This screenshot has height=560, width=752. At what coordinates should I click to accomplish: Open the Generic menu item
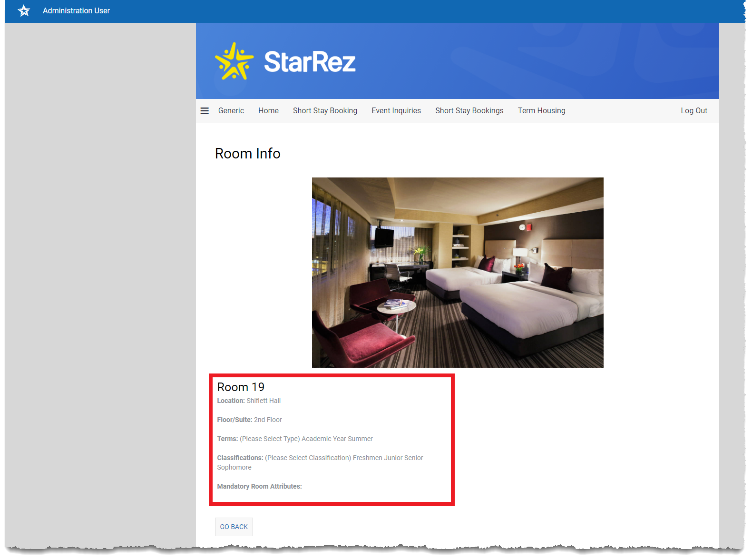point(231,111)
